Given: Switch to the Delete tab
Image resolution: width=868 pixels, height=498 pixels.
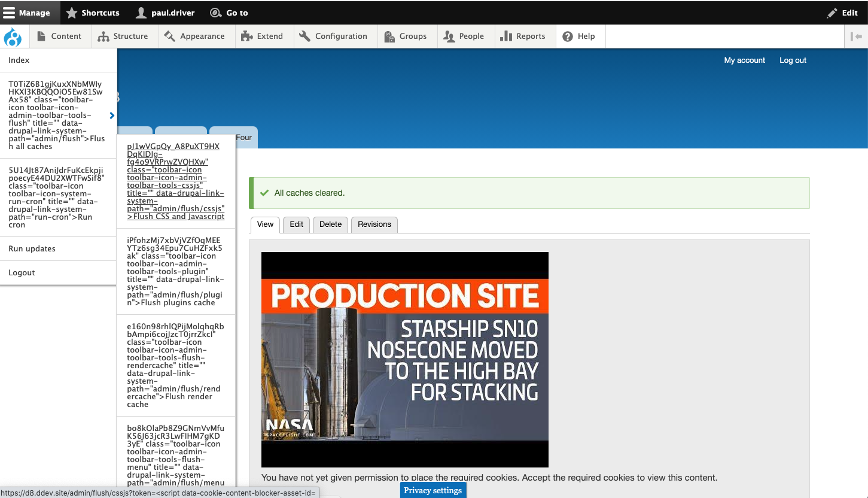Looking at the screenshot, I should pos(330,224).
